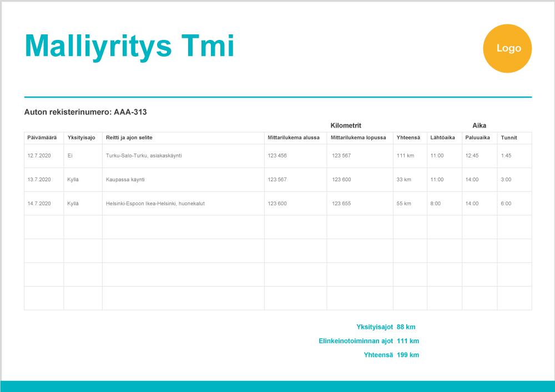
Task: Click the Päivämäärä column header
Action: (42, 138)
